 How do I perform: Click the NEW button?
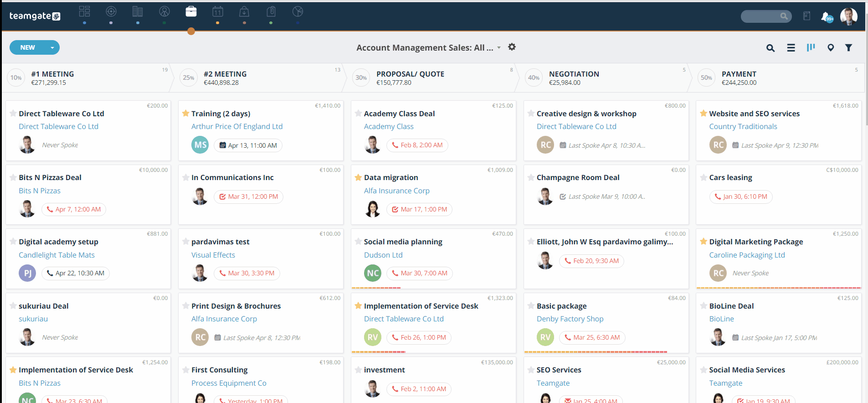[x=28, y=47]
